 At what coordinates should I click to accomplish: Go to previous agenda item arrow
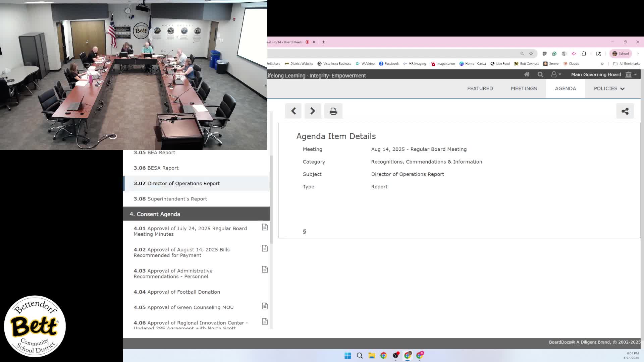293,111
